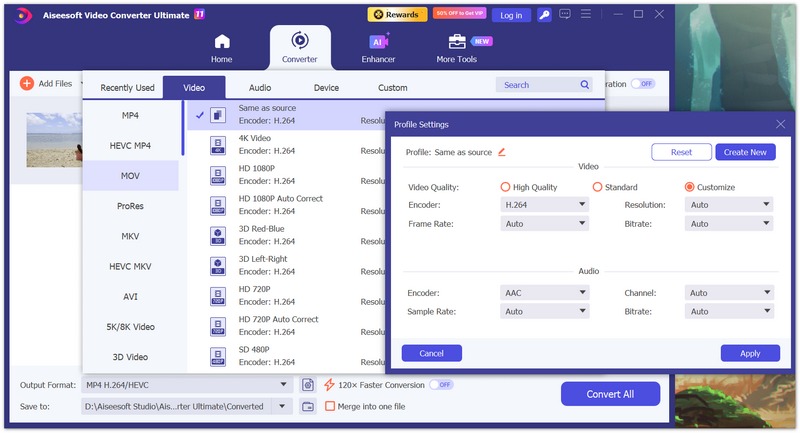Click the 3D Red-Blue profile icon
Viewport: 800px width, 433px height.
click(x=218, y=236)
